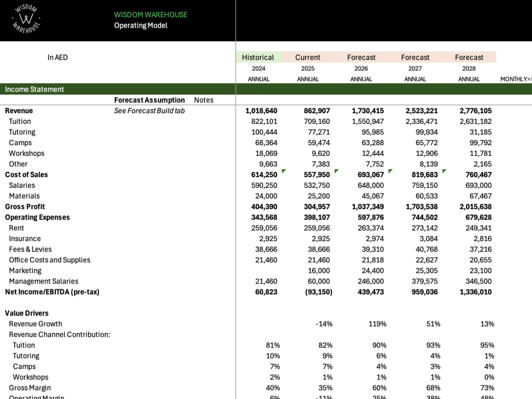Click the green comment indicator beside 693,067

pos(390,171)
